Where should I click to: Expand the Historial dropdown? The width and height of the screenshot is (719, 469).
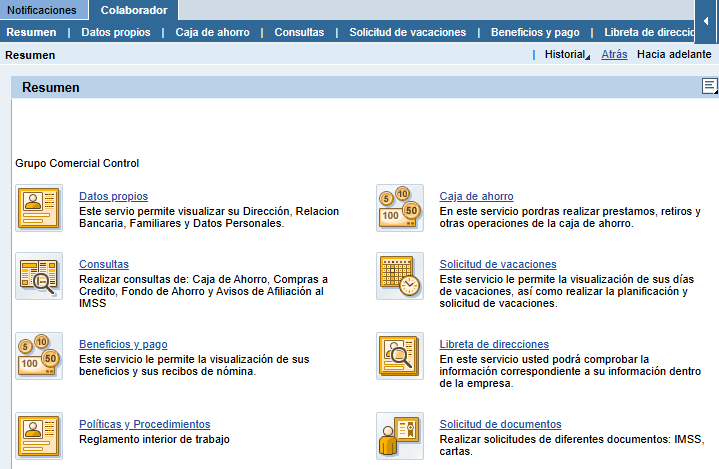[566, 55]
